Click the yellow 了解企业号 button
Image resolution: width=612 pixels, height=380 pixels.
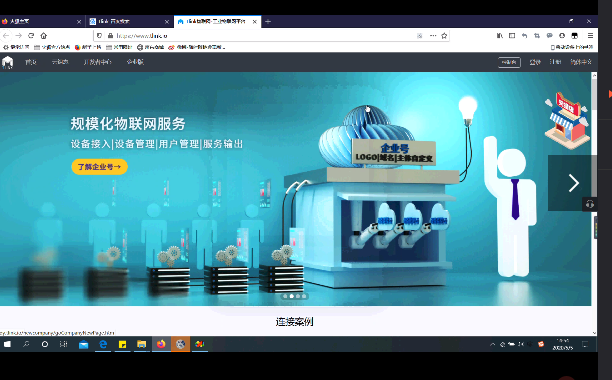coord(100,167)
